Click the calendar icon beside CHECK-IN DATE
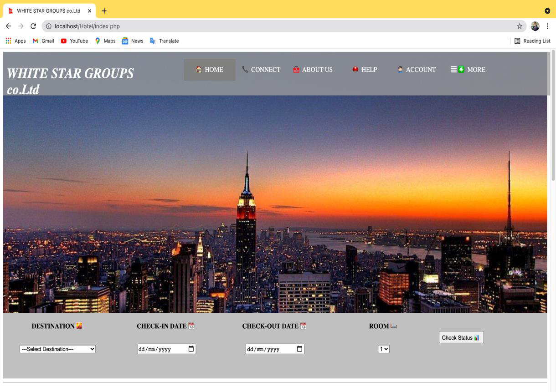Image resolution: width=556 pixels, height=392 pixels. tap(191, 326)
